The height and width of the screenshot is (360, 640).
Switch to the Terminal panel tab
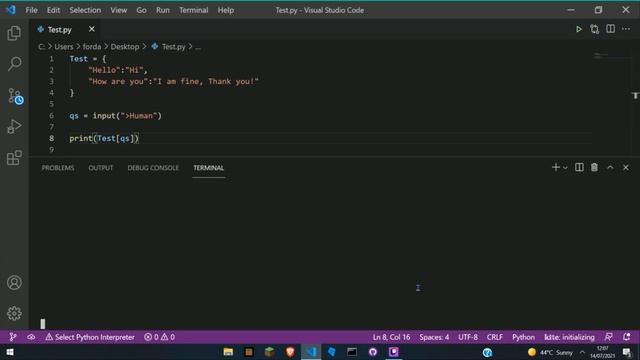209,168
